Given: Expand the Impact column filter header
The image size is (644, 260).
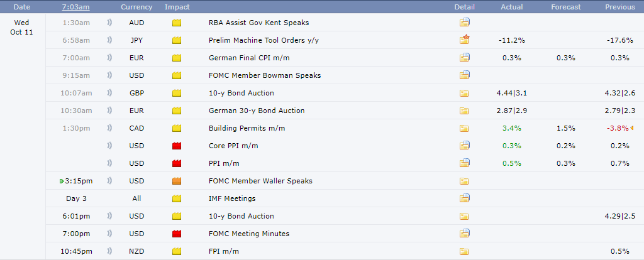Looking at the screenshot, I should point(177,7).
